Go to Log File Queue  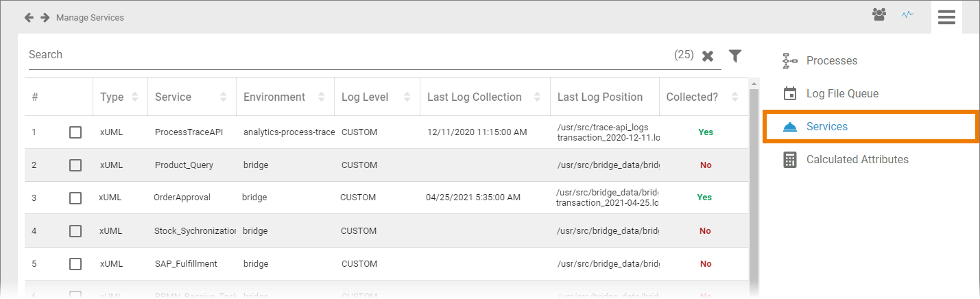841,94
